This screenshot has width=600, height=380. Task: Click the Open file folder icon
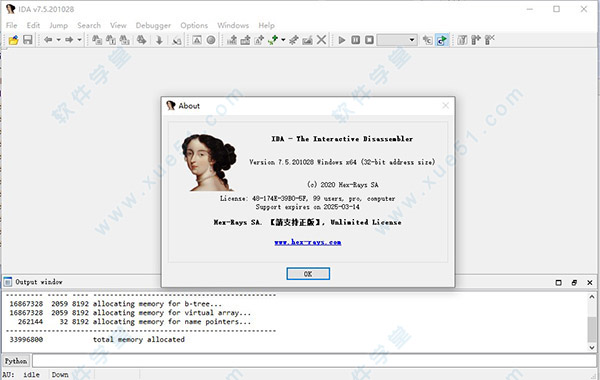point(13,40)
